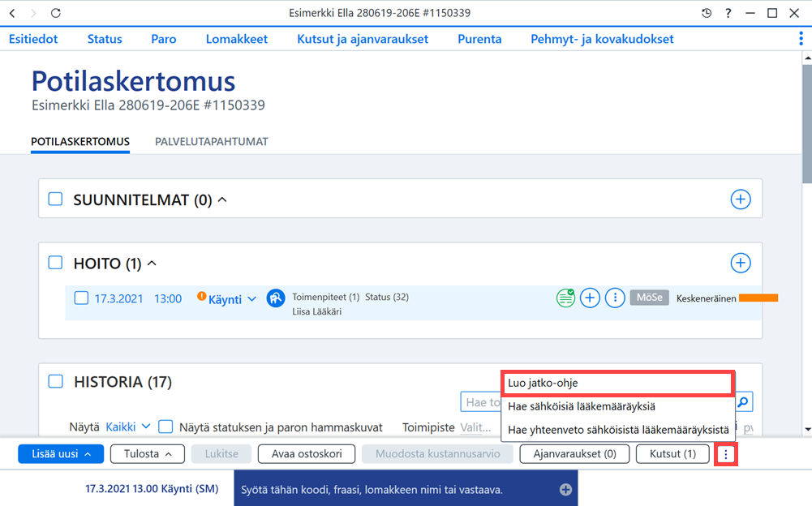Choose Luo jatko-ohje from the menu
This screenshot has height=506, width=812.
pyautogui.click(x=617, y=384)
